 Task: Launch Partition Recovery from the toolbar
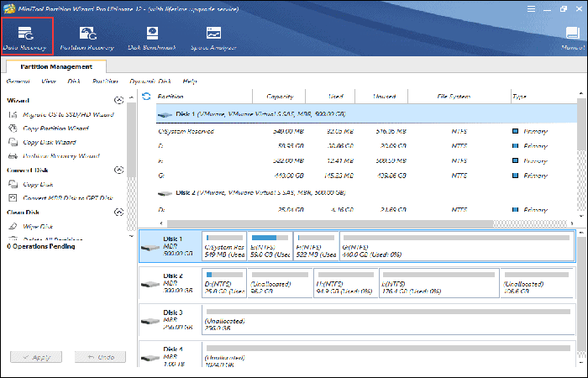[x=87, y=37]
